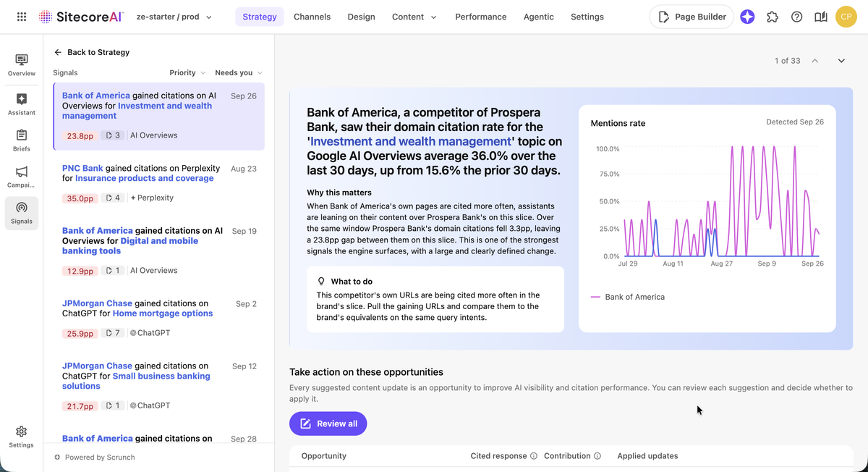The width and height of the screenshot is (868, 472).
Task: Click the opportunities count 4 icon
Action: (113, 198)
